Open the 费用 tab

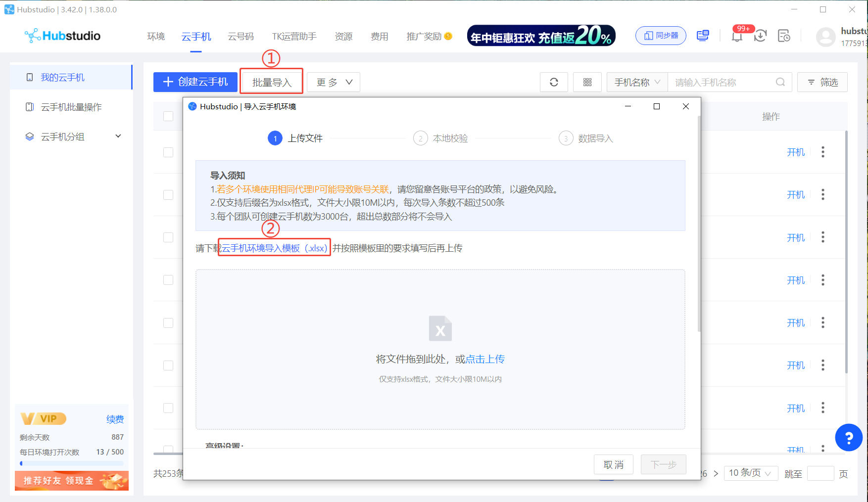click(x=380, y=37)
